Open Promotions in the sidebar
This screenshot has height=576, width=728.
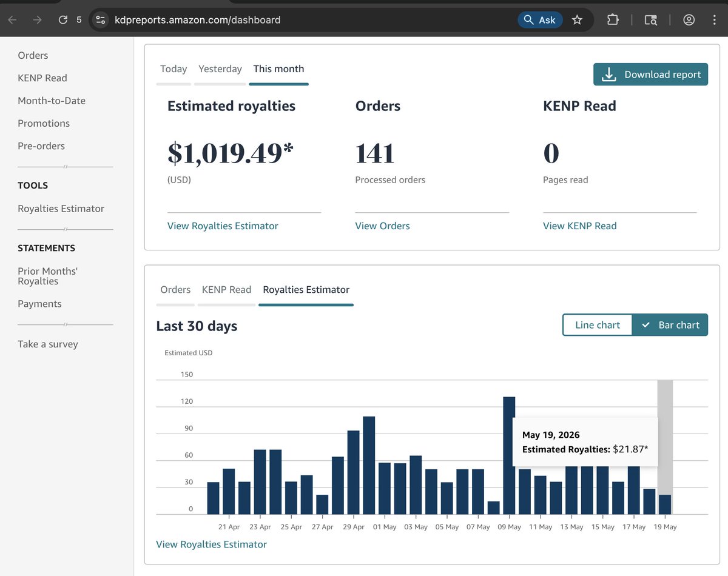click(44, 123)
